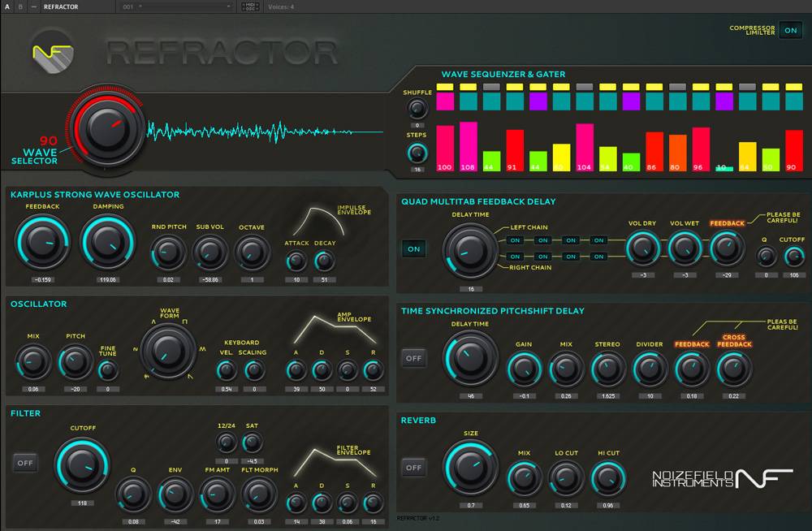Click the Karplus Strong Feedback knob
This screenshot has height=531, width=812.
click(x=42, y=243)
